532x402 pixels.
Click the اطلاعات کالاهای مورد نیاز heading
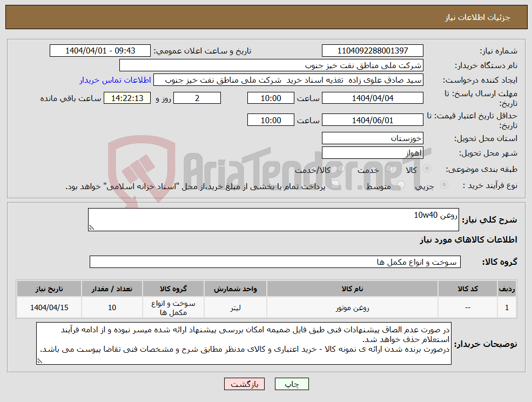pyautogui.click(x=469, y=240)
